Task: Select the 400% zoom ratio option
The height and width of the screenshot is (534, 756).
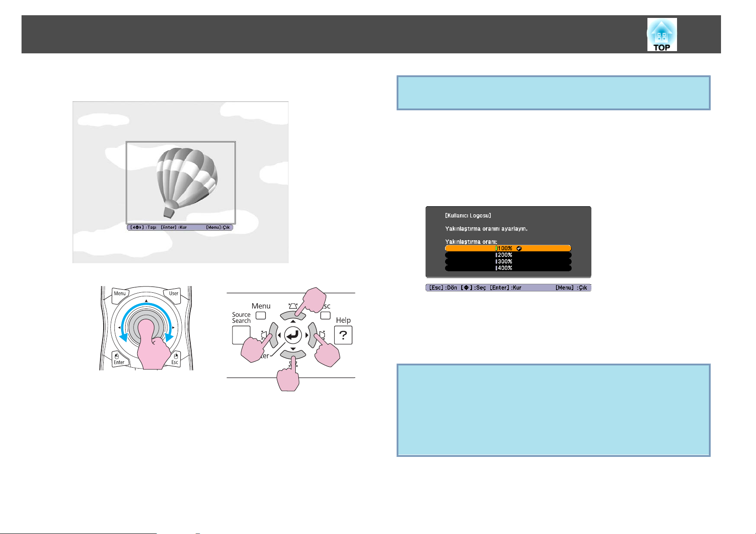Action: (508, 268)
